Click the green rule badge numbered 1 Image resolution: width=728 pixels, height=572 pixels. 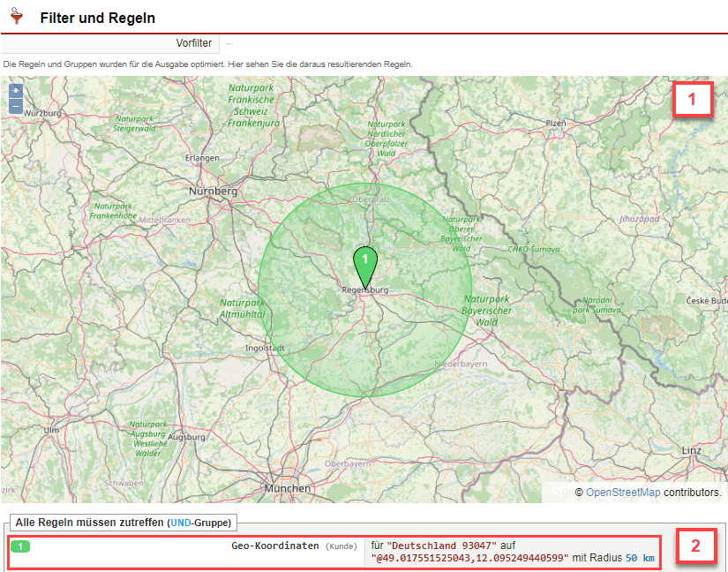click(x=19, y=546)
